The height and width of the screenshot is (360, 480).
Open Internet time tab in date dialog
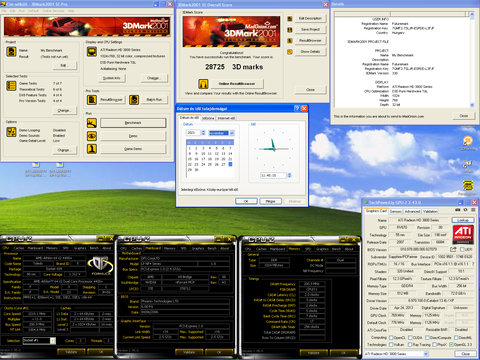click(x=226, y=118)
